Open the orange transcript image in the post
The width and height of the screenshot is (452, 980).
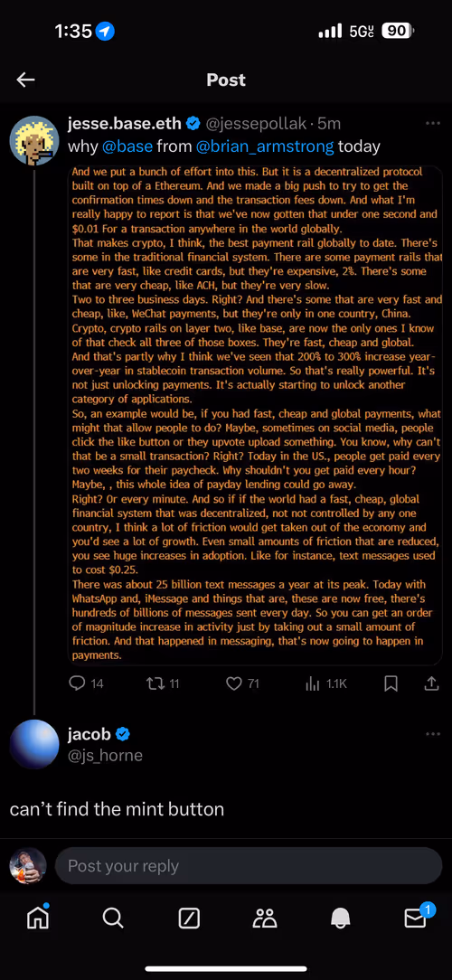tap(256, 414)
